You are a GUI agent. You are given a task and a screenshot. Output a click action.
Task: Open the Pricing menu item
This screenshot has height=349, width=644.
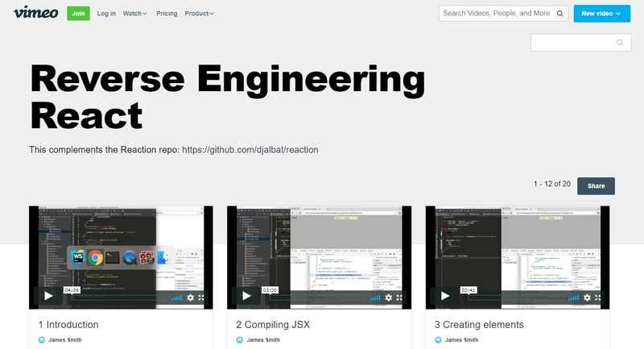(x=167, y=14)
